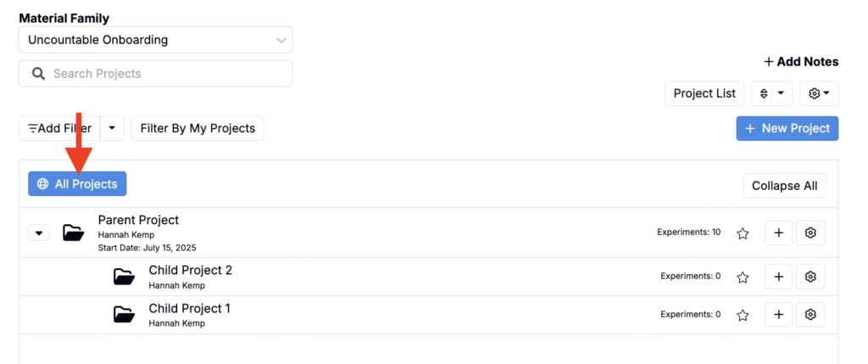Favorite Child Project 2 with star

click(x=743, y=277)
